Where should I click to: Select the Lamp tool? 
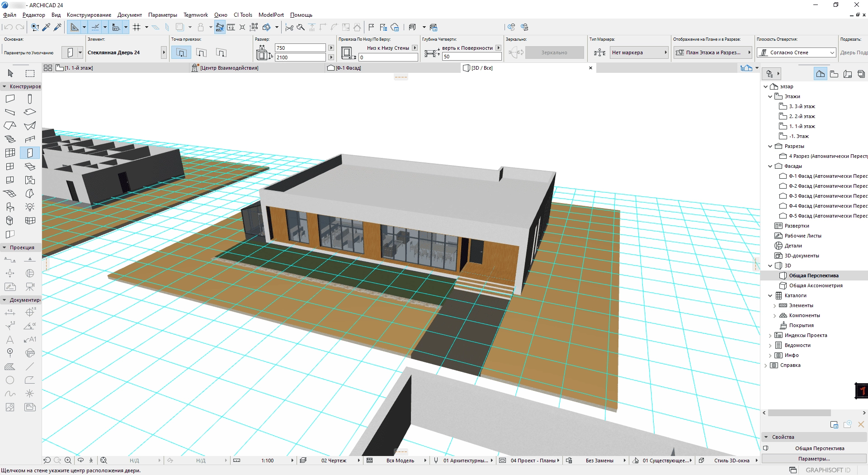tap(30, 207)
